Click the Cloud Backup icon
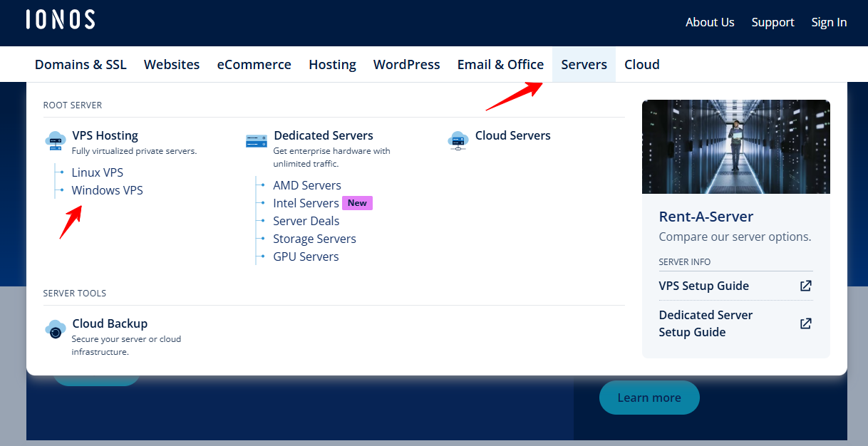868x446 pixels. (x=56, y=328)
